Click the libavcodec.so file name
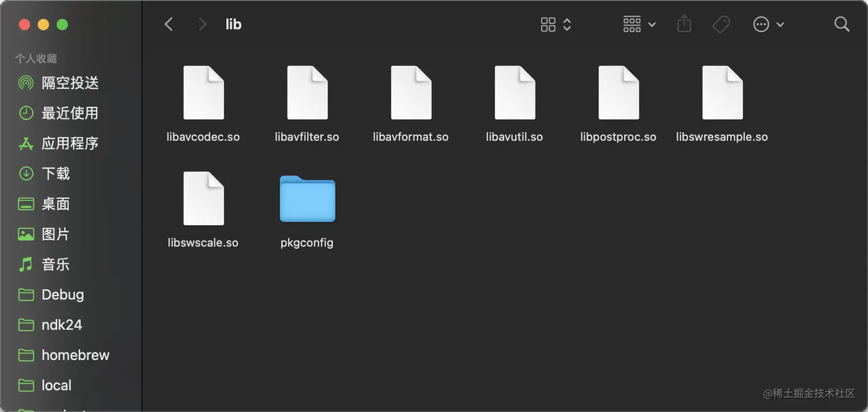868x412 pixels. pyautogui.click(x=203, y=137)
